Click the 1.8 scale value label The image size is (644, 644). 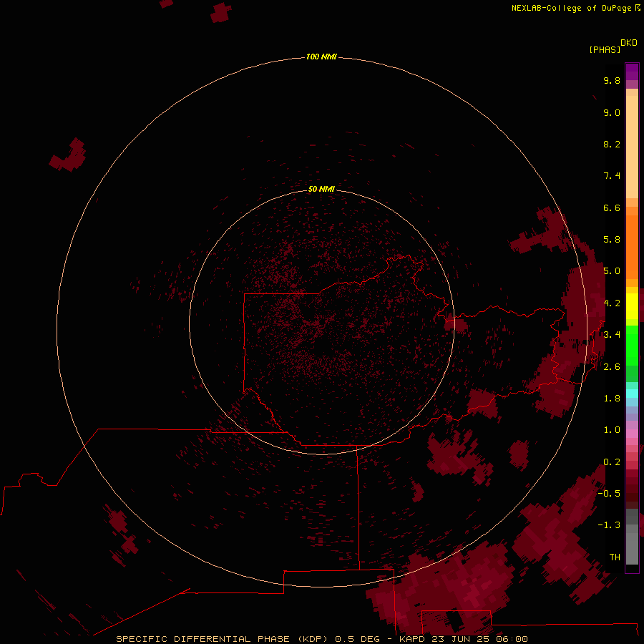point(612,399)
